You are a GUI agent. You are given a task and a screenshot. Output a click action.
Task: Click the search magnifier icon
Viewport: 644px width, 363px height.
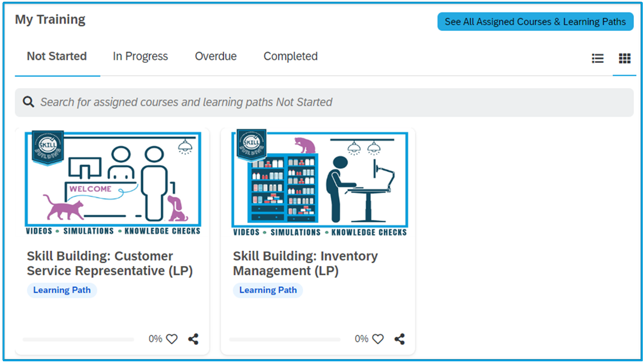click(29, 102)
